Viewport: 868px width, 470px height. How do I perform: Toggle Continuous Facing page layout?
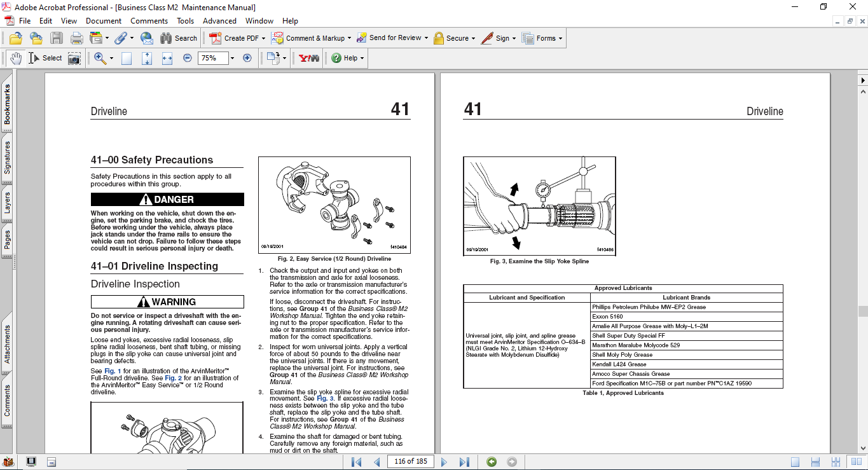point(837,462)
